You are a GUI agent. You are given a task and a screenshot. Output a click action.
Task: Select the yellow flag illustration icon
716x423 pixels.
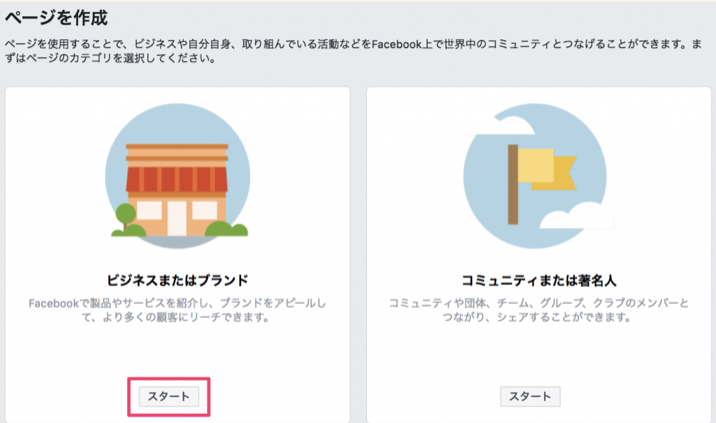(537, 176)
